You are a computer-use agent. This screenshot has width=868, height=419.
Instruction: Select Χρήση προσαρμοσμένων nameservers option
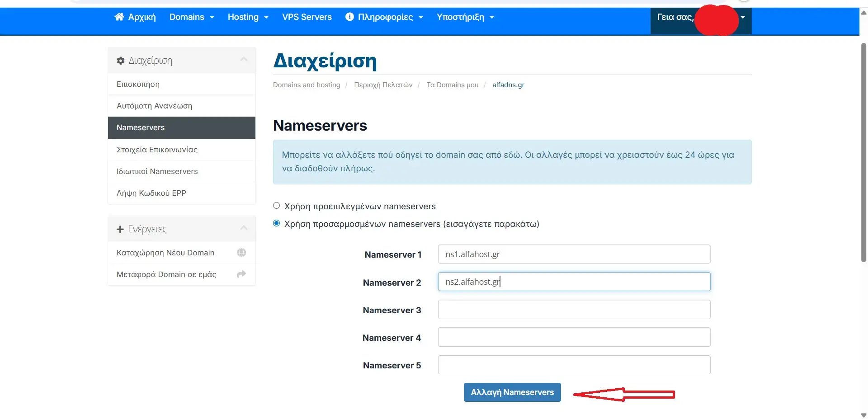point(276,223)
